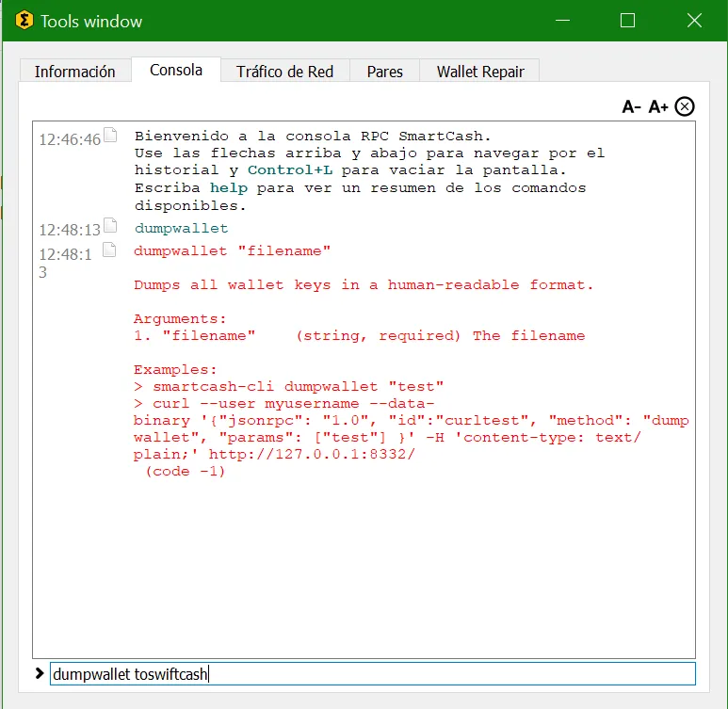This screenshot has width=728, height=709.
Task: Go to the Pares tab
Action: (384, 72)
